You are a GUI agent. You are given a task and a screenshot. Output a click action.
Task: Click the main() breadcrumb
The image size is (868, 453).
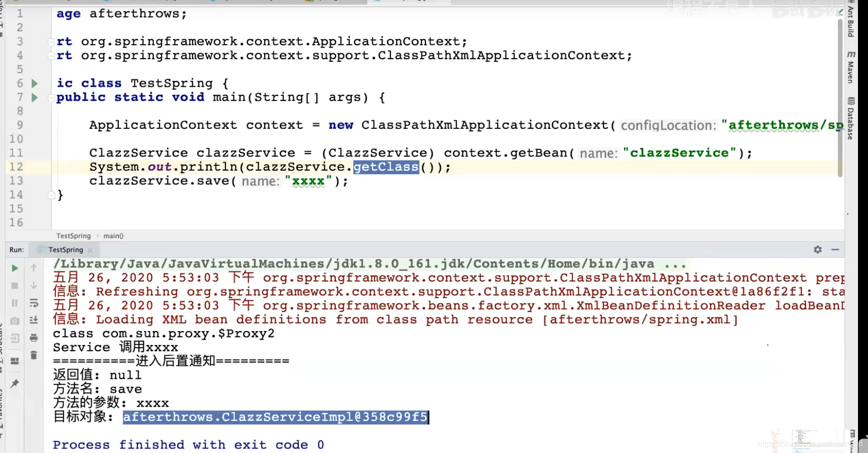(113, 236)
